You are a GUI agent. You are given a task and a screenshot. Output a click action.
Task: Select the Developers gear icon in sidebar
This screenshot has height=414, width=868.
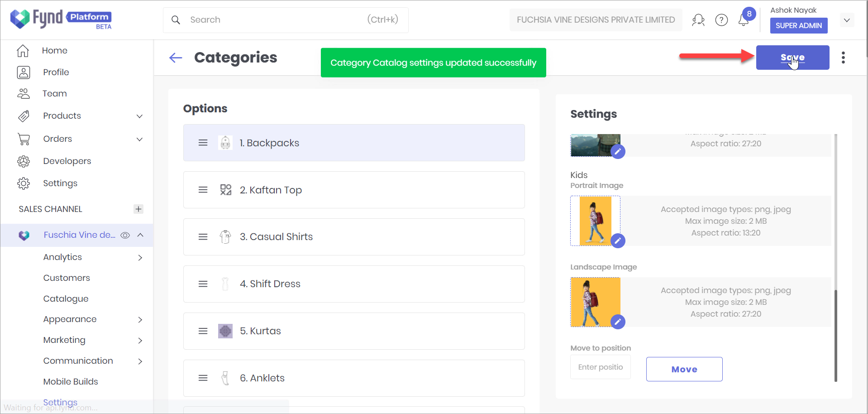(24, 161)
